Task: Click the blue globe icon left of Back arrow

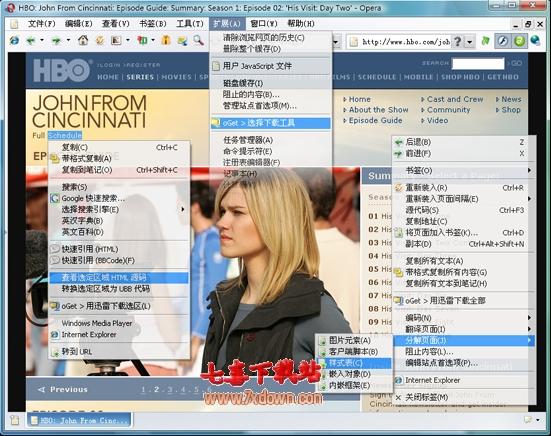Action: tap(14, 41)
